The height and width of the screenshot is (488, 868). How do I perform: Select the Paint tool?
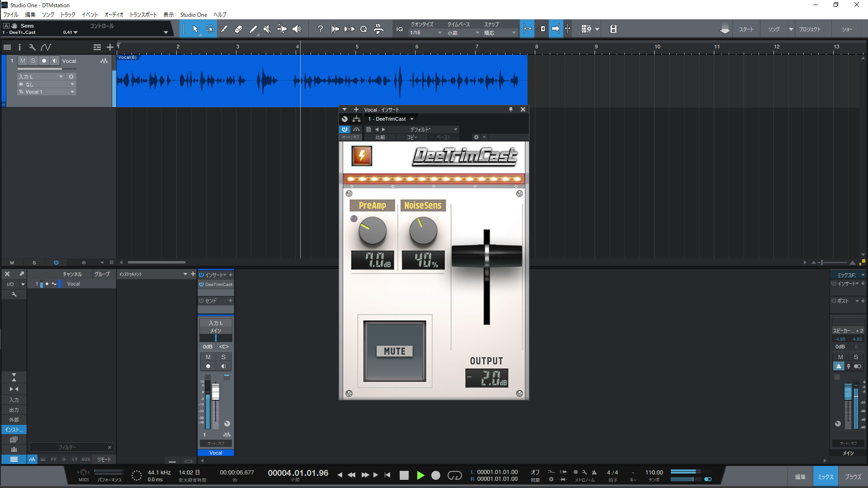pos(253,29)
